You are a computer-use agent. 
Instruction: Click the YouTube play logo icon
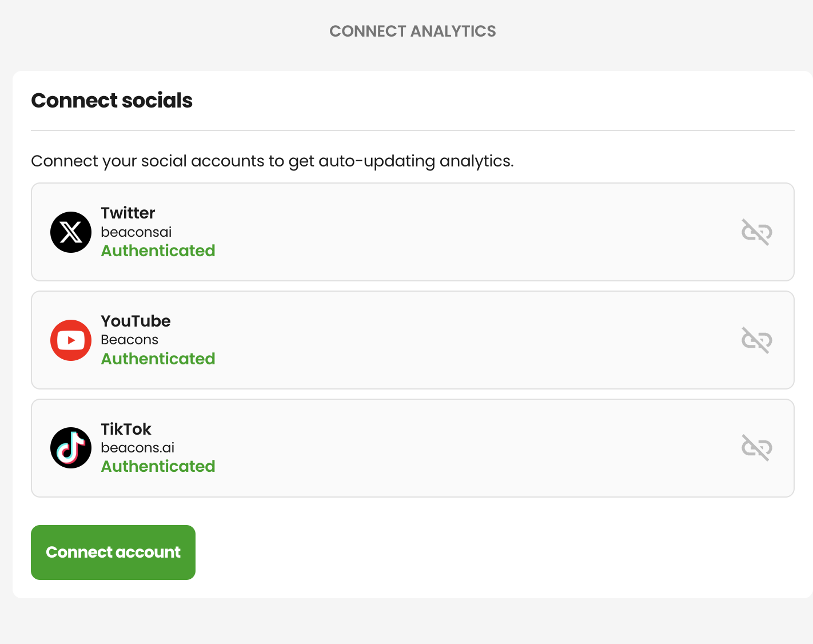point(71,340)
